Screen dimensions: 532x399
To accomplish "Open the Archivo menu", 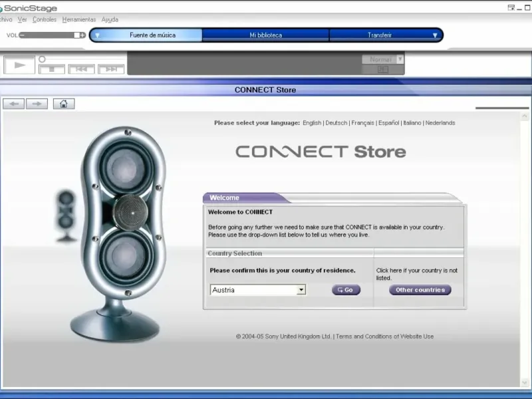I will pyautogui.click(x=6, y=20).
